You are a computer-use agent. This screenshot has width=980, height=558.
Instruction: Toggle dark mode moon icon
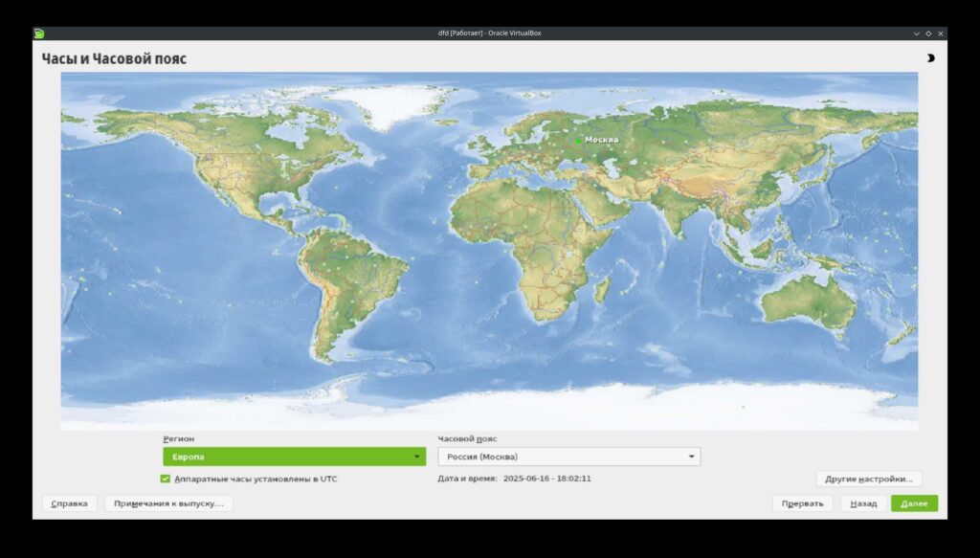tap(930, 58)
